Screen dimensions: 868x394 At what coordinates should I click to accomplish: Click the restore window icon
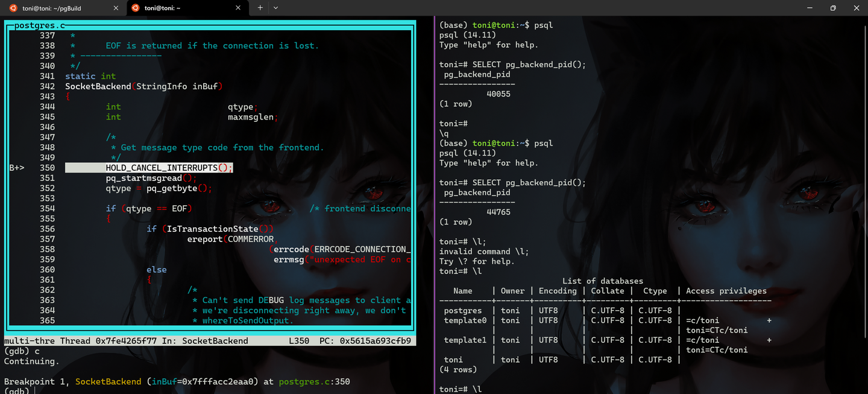click(832, 8)
